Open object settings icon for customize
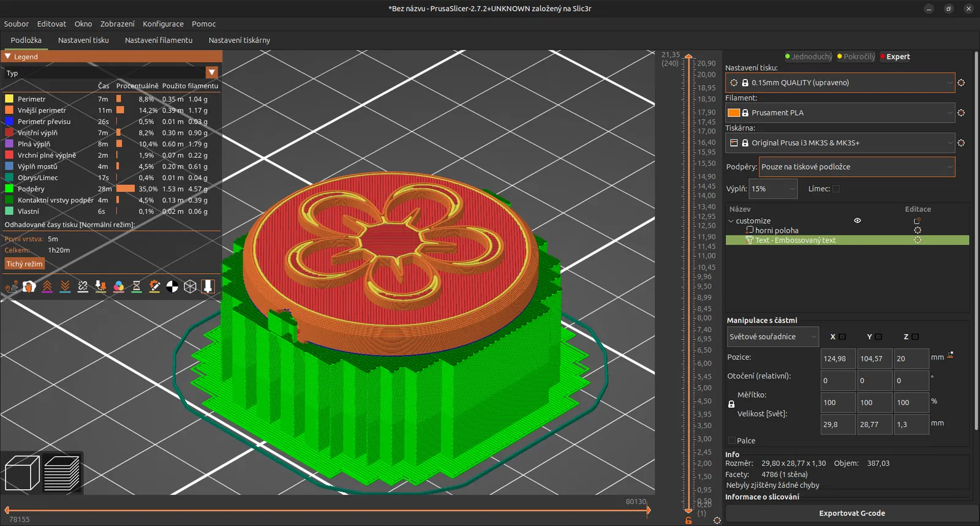Viewport: 980px width, 526px height. pyautogui.click(x=918, y=220)
